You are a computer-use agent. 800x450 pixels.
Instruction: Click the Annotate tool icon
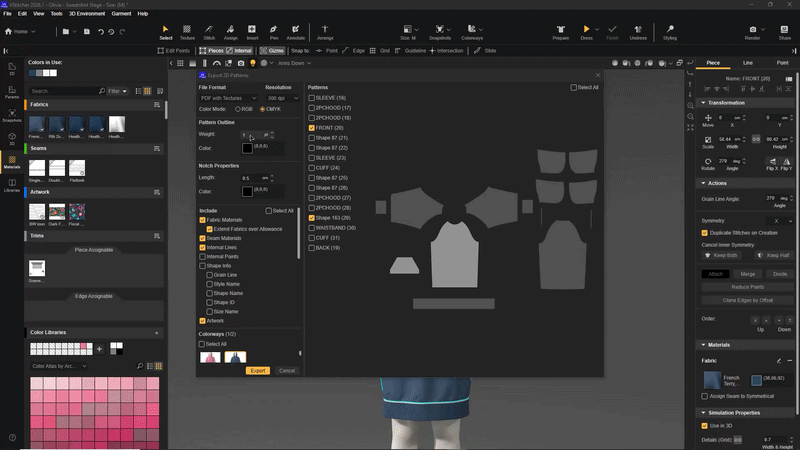point(296,31)
